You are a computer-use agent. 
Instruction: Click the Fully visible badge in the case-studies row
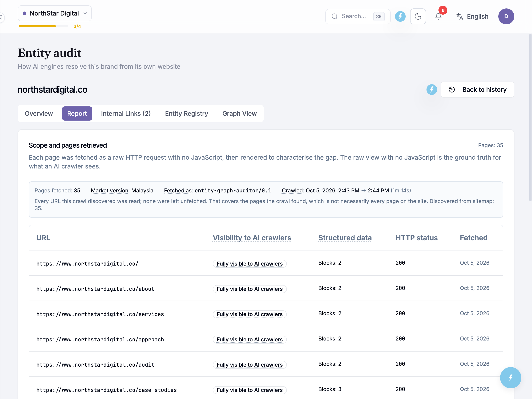(x=250, y=390)
